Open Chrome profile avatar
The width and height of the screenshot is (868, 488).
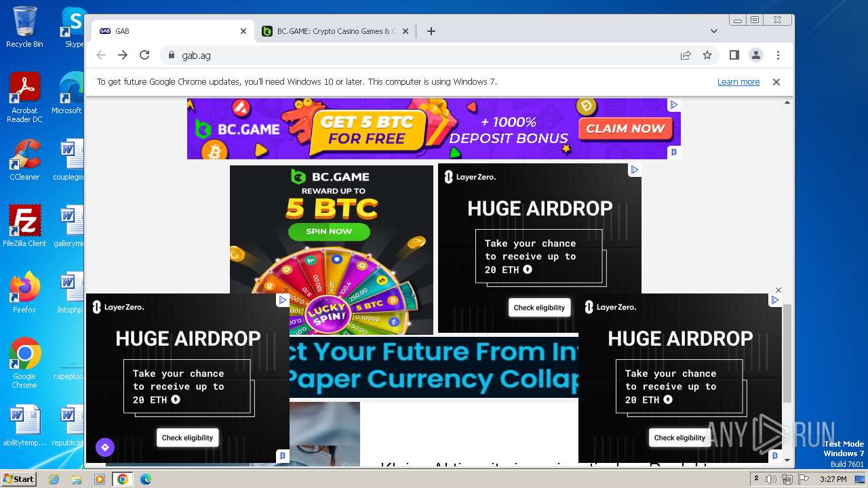coord(755,55)
